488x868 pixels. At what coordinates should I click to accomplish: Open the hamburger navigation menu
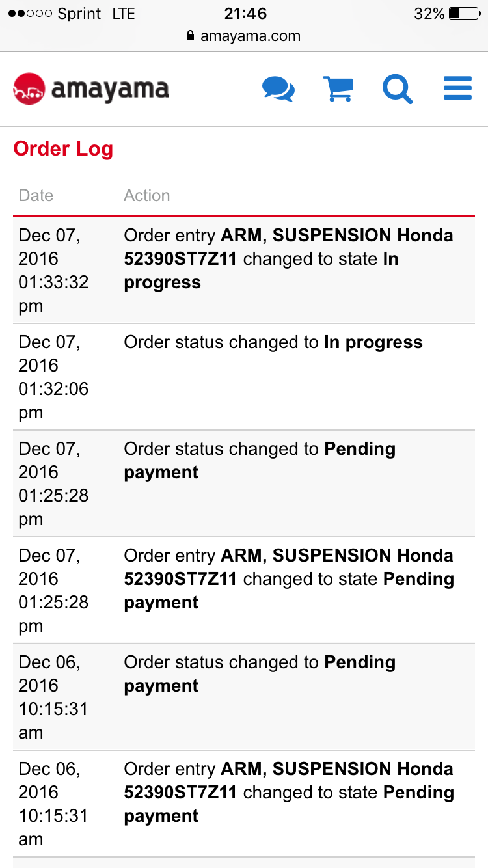(457, 88)
